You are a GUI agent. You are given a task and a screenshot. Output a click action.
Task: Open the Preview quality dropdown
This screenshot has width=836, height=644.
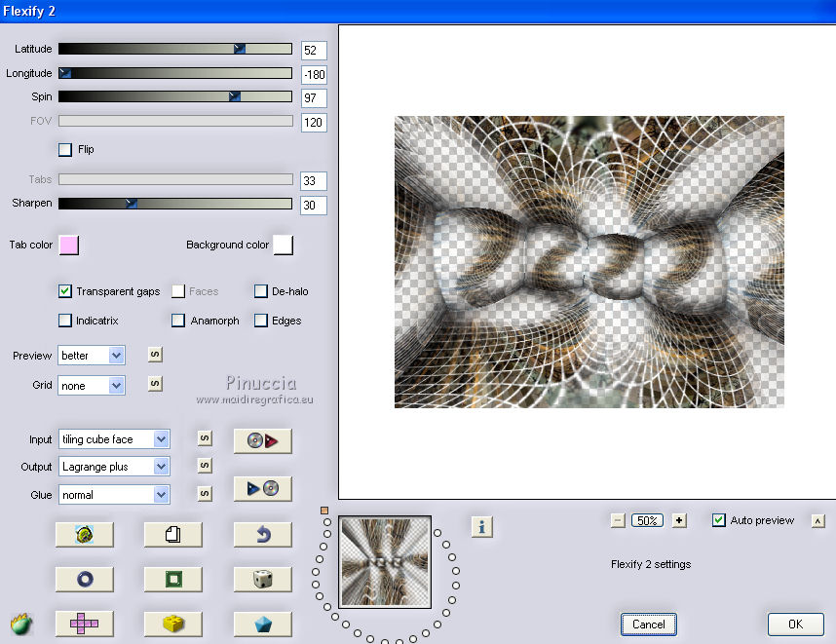[x=92, y=356]
